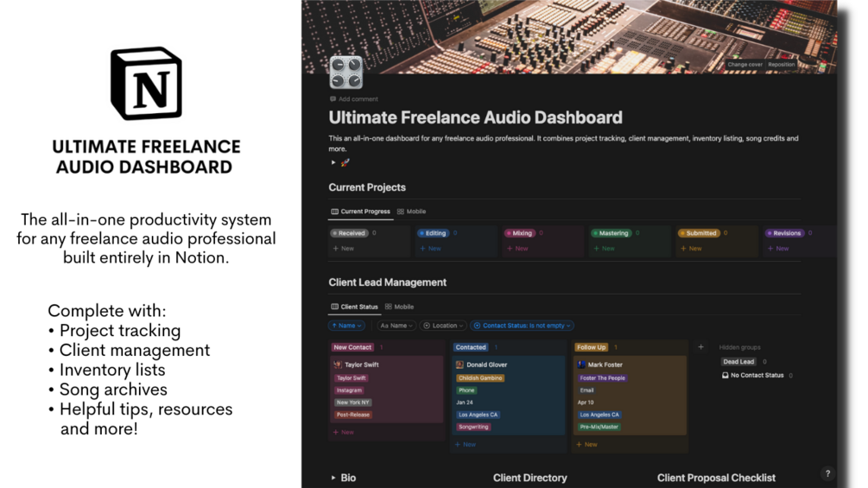
Task: Click the Reposition cover button
Action: (x=781, y=64)
